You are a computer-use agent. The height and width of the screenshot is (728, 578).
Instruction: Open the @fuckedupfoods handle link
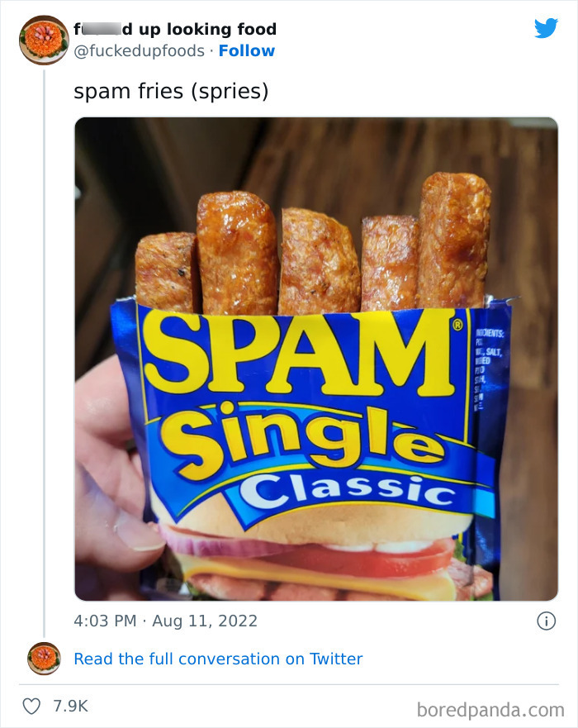(140, 50)
